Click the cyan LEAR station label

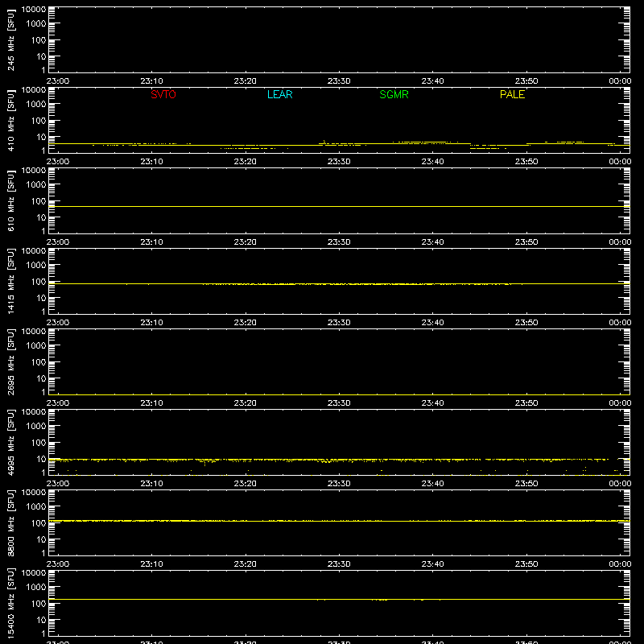pyautogui.click(x=279, y=94)
